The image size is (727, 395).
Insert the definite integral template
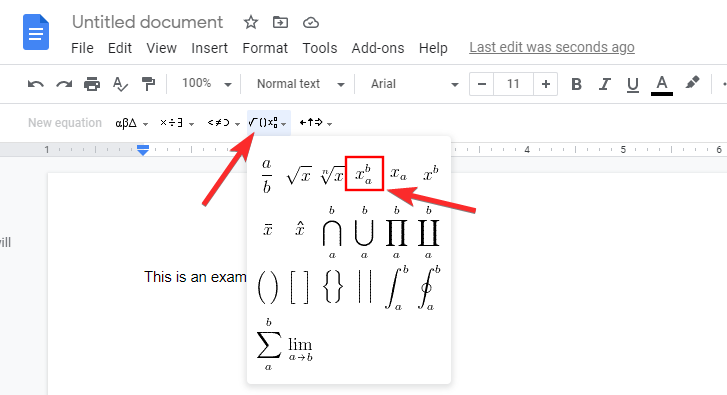396,287
